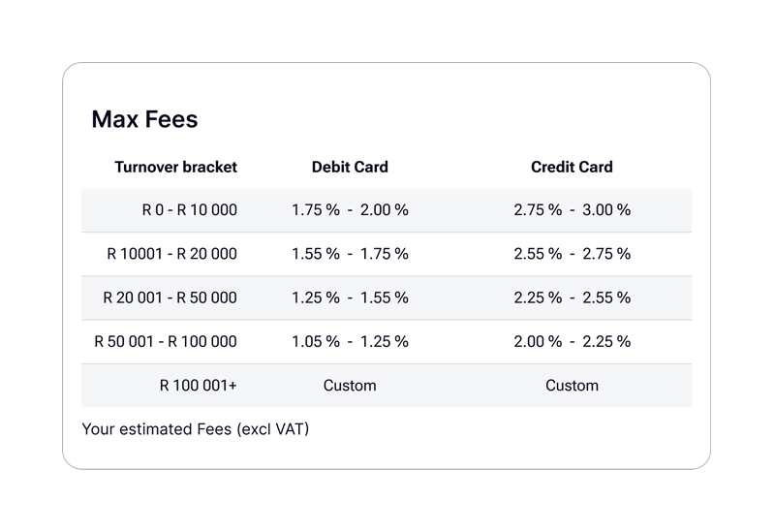Click the Debit Card column header
The width and height of the screenshot is (775, 532).
[350, 167]
